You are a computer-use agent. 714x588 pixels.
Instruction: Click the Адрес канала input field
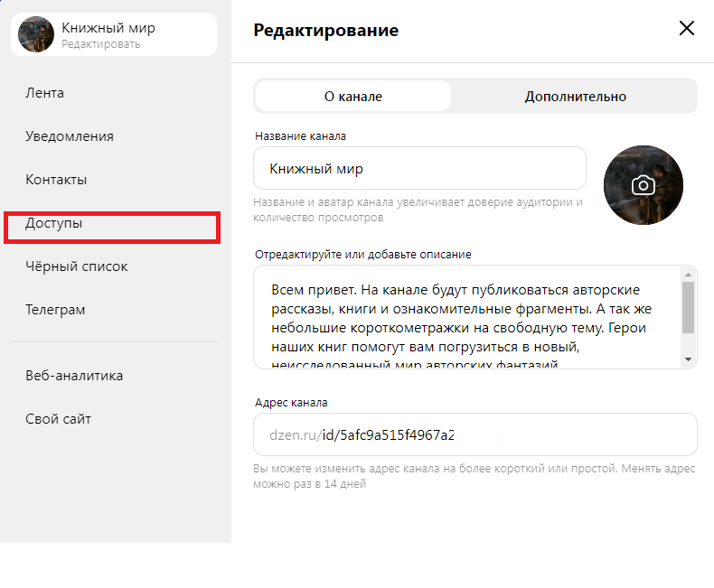(474, 434)
